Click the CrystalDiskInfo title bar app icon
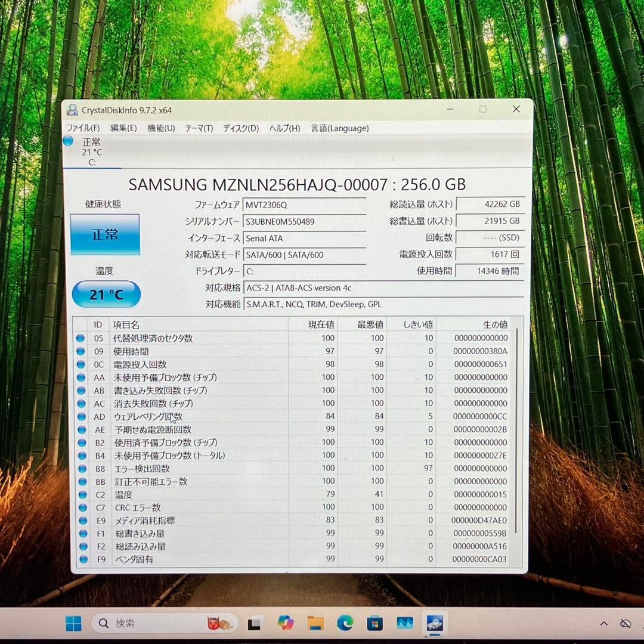 tap(72, 110)
